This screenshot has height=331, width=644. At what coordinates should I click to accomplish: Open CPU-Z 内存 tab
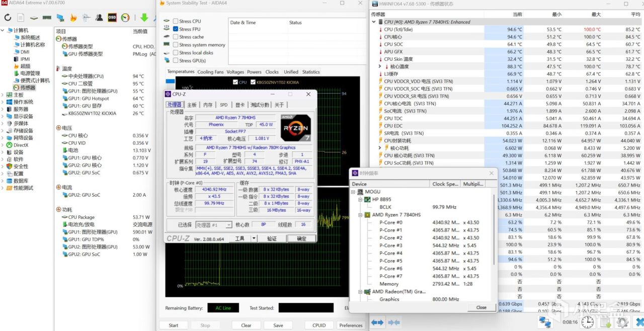(208, 105)
